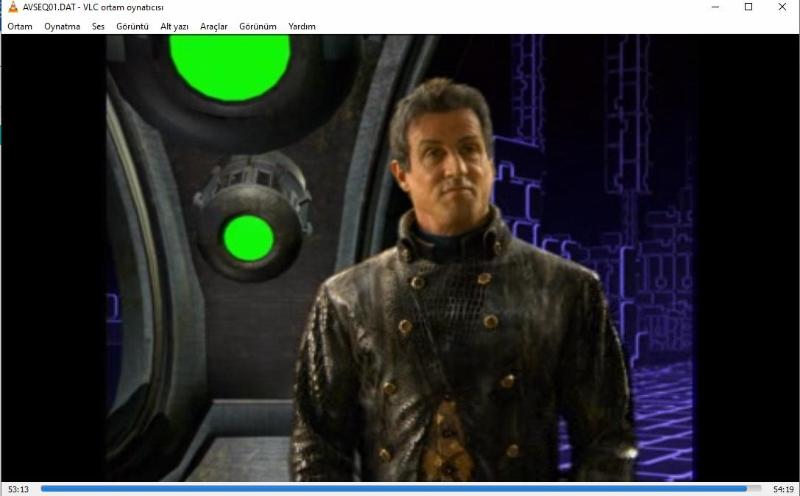
Task: Maximize the VLC player window
Action: point(748,8)
